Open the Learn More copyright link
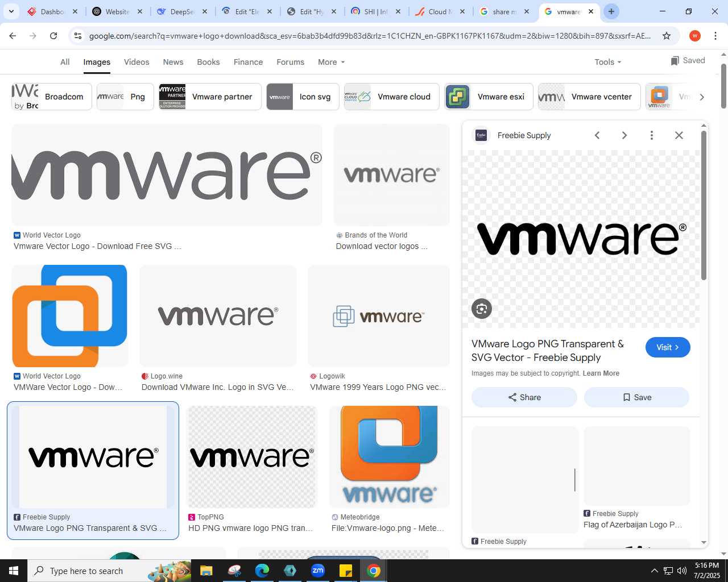This screenshot has height=582, width=728. [601, 373]
